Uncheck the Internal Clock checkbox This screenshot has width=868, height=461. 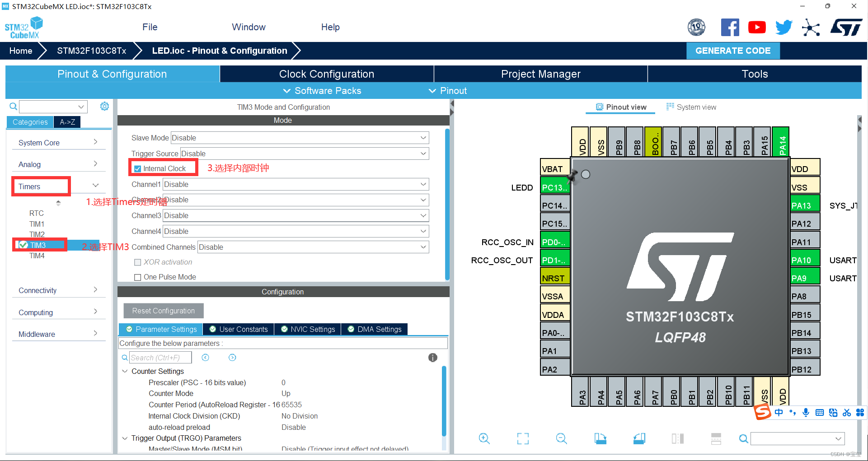[x=138, y=169]
